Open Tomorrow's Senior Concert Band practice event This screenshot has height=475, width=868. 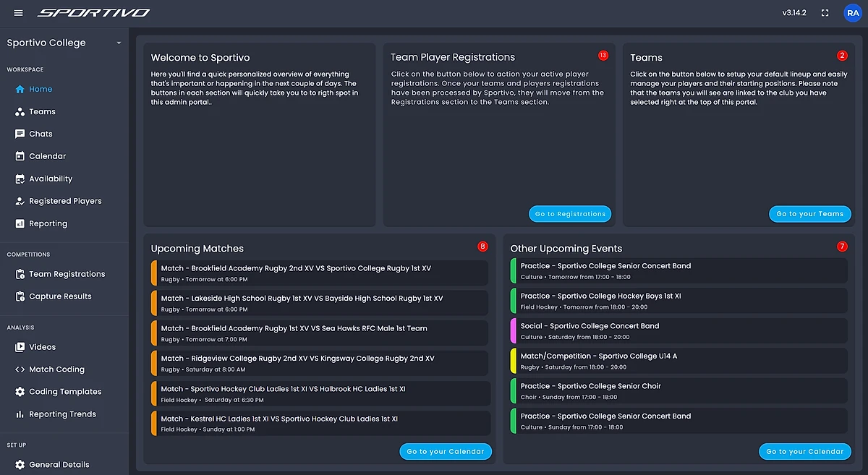click(x=678, y=271)
